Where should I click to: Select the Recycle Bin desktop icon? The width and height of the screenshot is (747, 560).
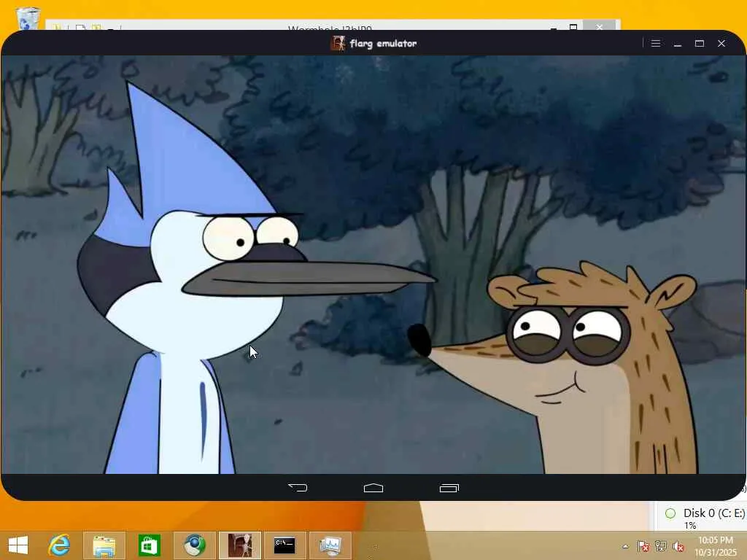[28, 18]
